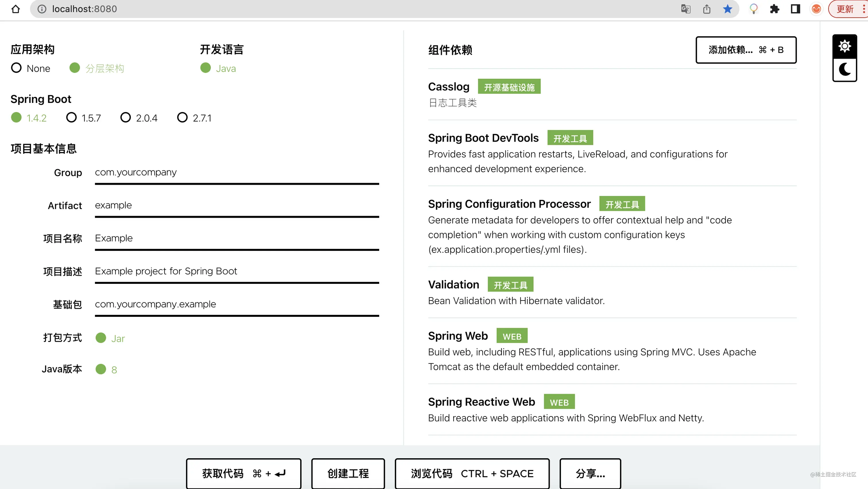868x489 pixels.
Task: Click the Spring Reactive Web dependency
Action: (612, 410)
